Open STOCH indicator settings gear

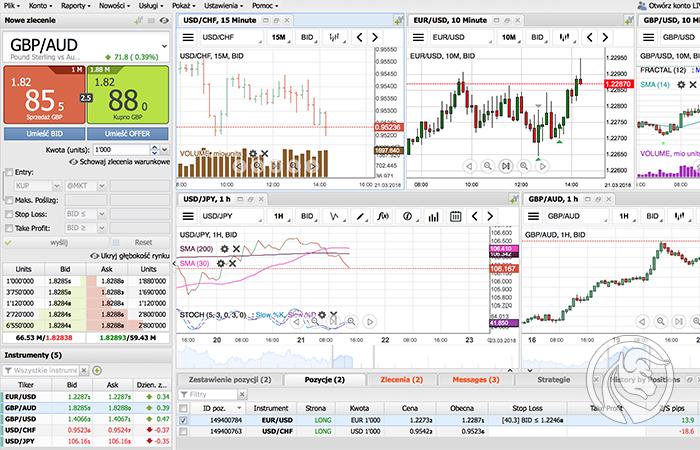point(321,315)
